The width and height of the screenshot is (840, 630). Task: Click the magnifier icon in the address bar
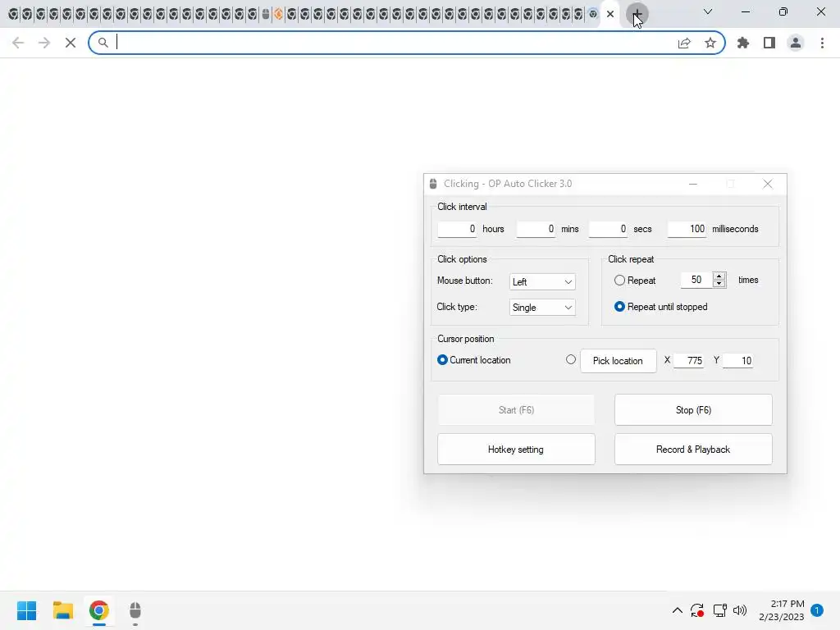(x=103, y=43)
